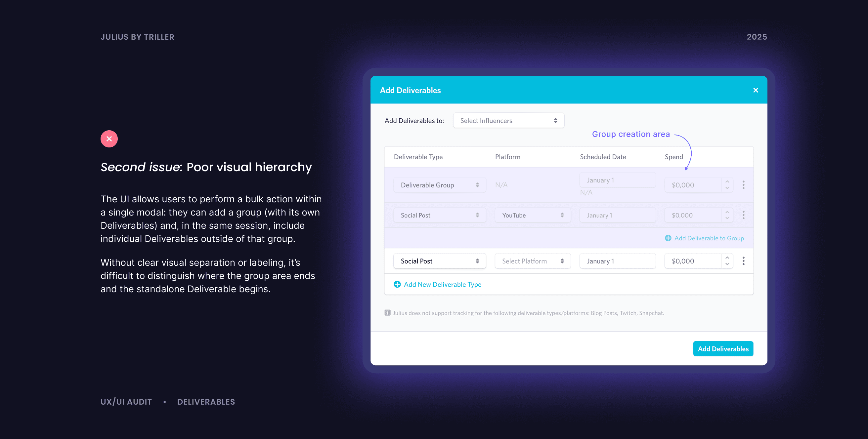This screenshot has width=868, height=439.
Task: Click Add New Deliverable Type link
Action: coord(442,285)
